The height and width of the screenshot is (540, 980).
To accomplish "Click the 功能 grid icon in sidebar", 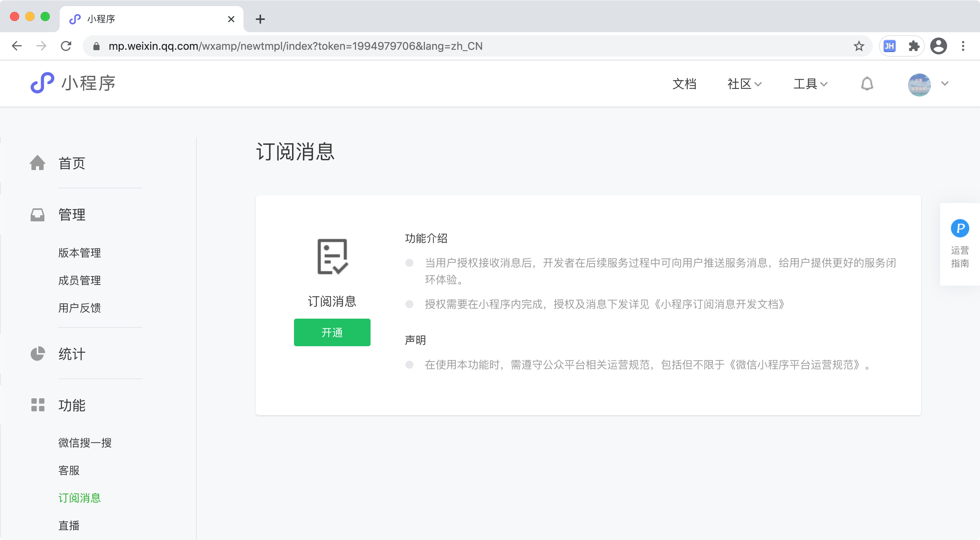I will [x=38, y=405].
